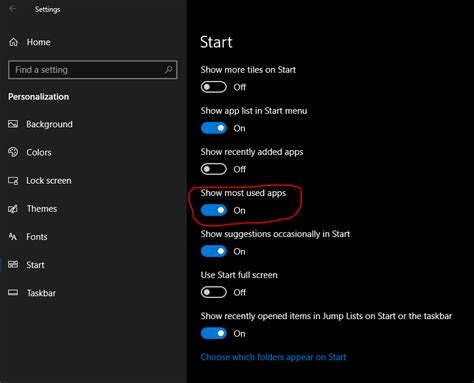Click the Colors palette icon
474x383 pixels.
13,152
